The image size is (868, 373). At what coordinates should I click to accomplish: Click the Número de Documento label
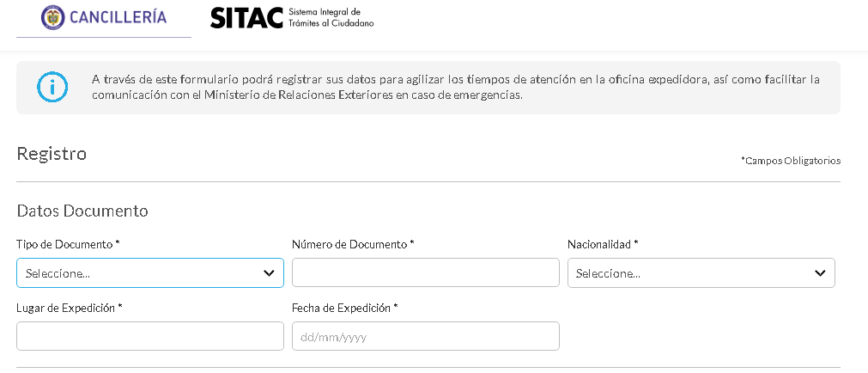[353, 244]
